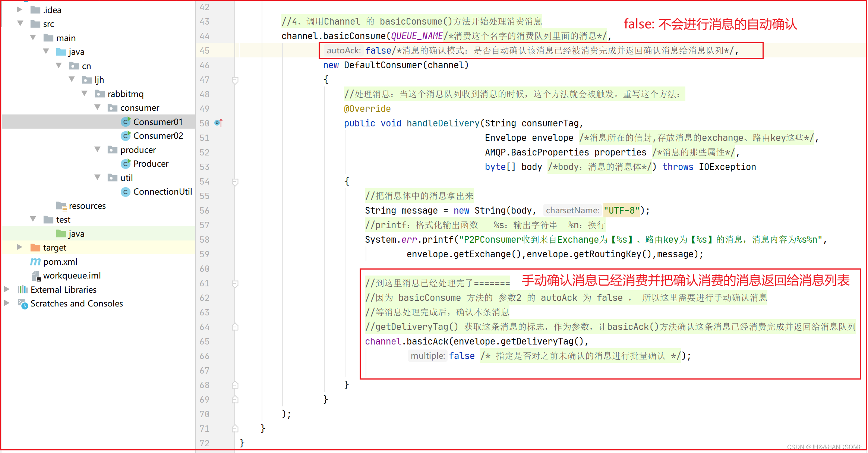
Task: Click the override gutter icon on line 50
Action: [x=219, y=123]
